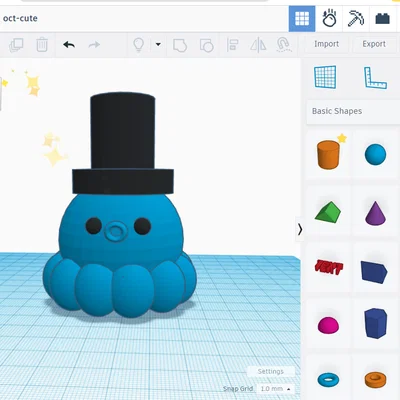
Task: Select the Ruler tool
Action: [x=375, y=78]
